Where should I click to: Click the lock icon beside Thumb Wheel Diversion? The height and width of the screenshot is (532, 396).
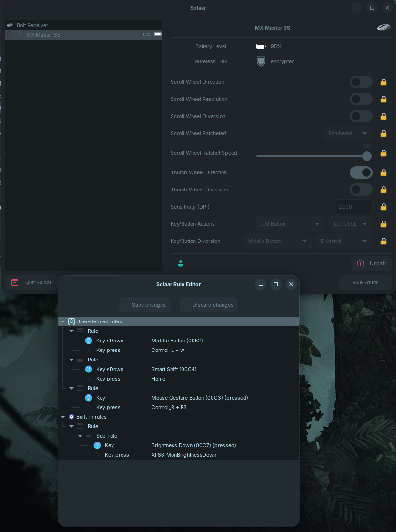tap(384, 190)
